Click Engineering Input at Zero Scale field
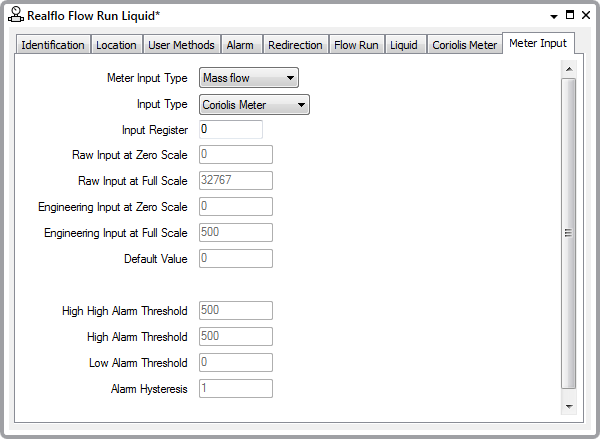 pyautogui.click(x=236, y=207)
